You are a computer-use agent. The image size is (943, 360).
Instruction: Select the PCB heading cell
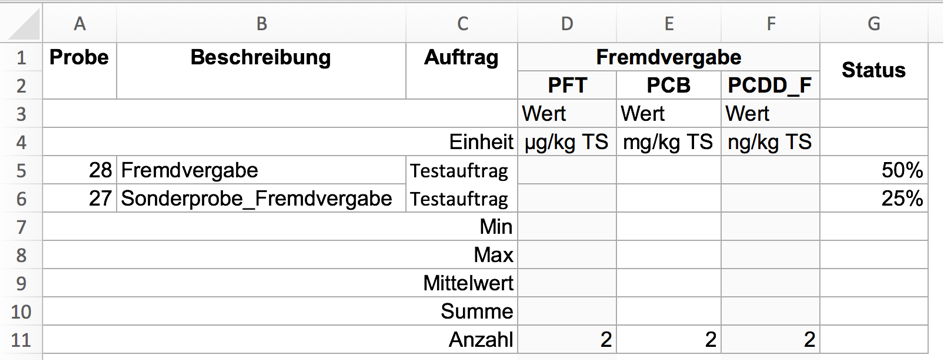coord(669,86)
